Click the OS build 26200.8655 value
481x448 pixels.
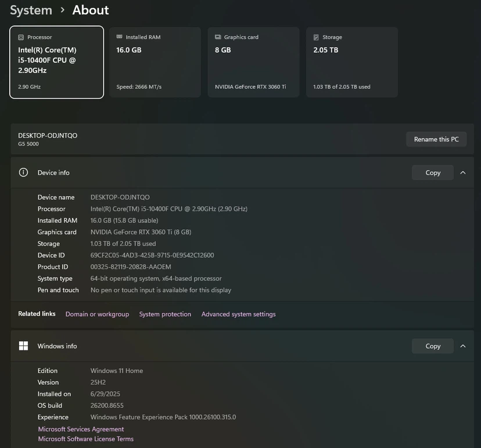click(107, 406)
